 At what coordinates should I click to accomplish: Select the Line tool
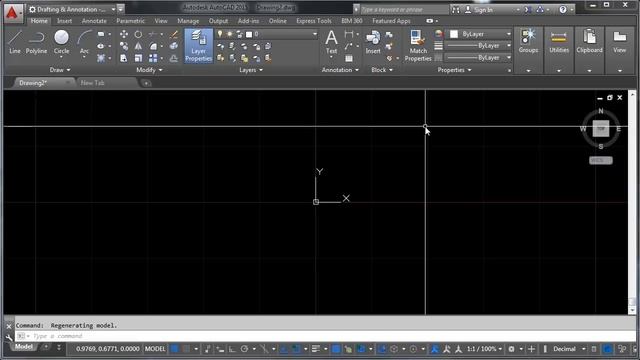[x=15, y=42]
